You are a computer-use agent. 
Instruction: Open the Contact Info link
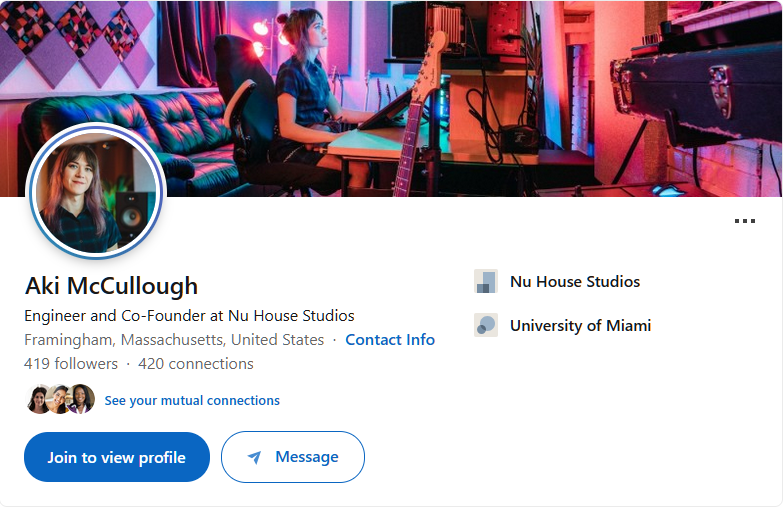click(x=390, y=340)
